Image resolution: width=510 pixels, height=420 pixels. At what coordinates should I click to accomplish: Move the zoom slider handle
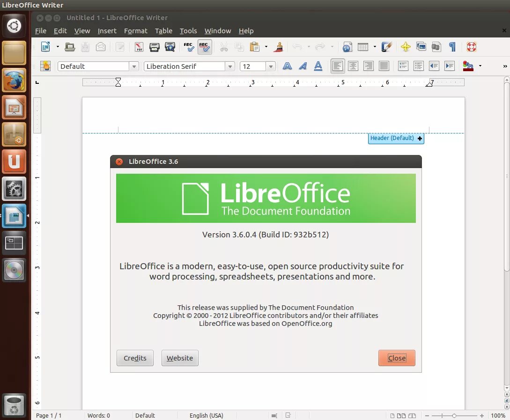tap(454, 416)
